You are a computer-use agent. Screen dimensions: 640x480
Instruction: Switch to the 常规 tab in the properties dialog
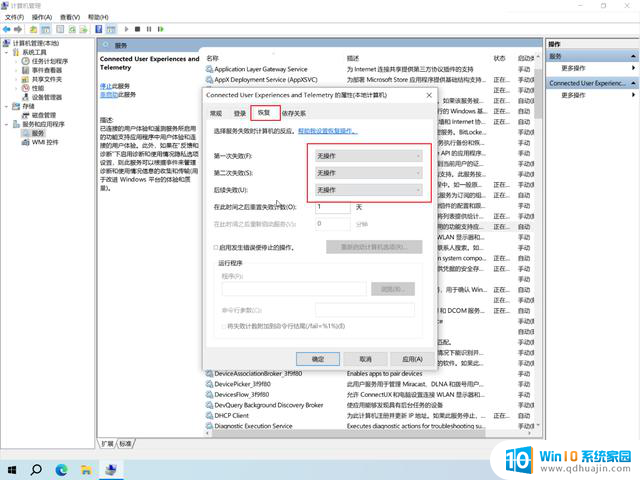(x=216, y=113)
